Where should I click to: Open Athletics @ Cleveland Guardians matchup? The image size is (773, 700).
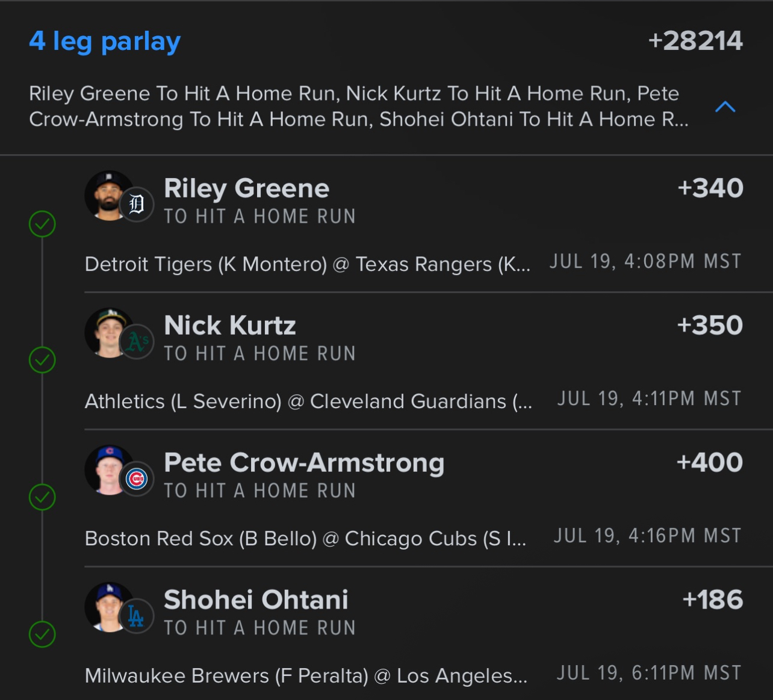(x=308, y=401)
